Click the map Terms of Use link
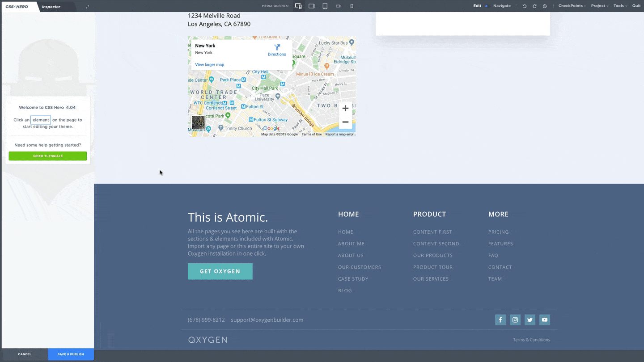 (312, 135)
